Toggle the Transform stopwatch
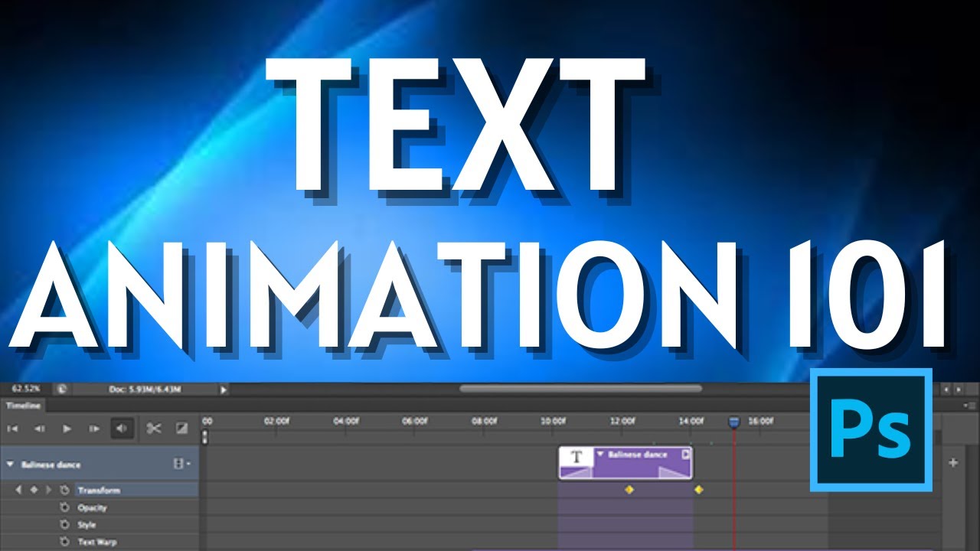The image size is (980, 551). (64, 490)
